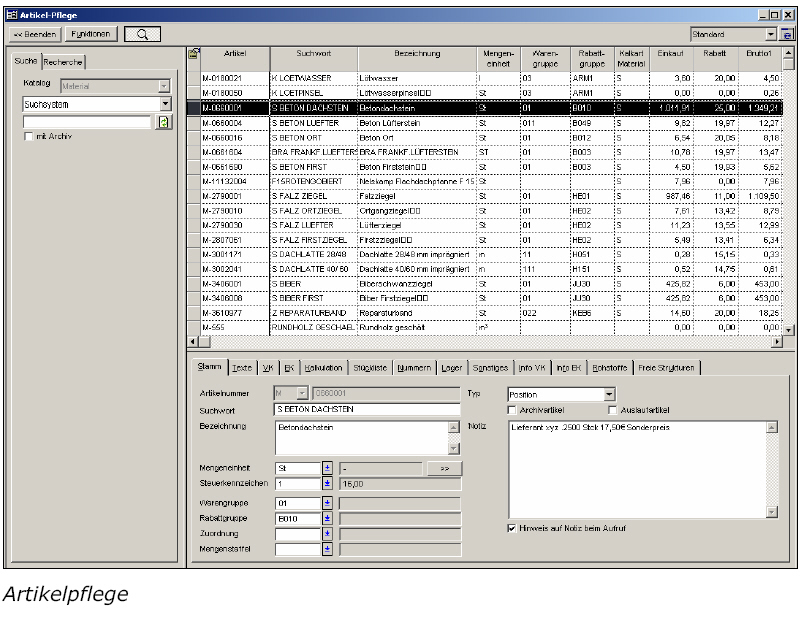Screen dimensions: 810x621
Task: Click the search text input field
Action: point(87,122)
